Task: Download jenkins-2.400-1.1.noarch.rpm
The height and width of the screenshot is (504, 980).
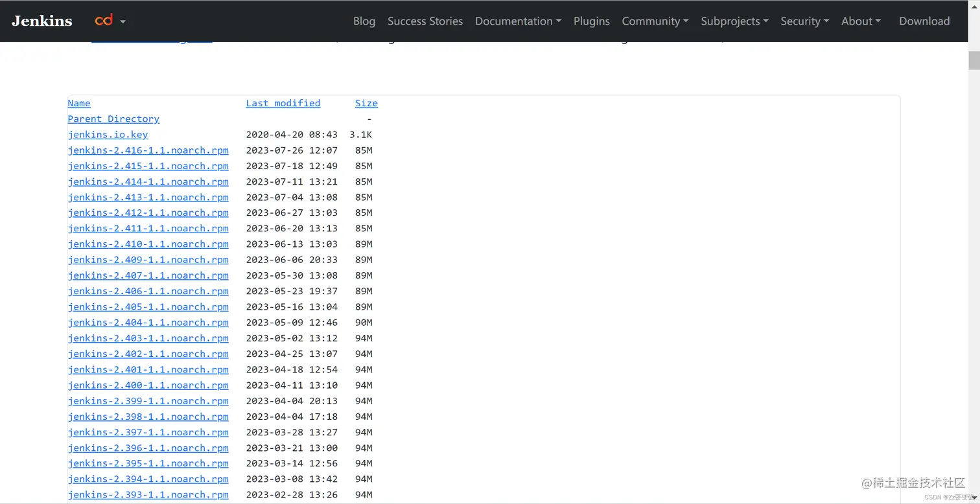Action: pos(148,385)
